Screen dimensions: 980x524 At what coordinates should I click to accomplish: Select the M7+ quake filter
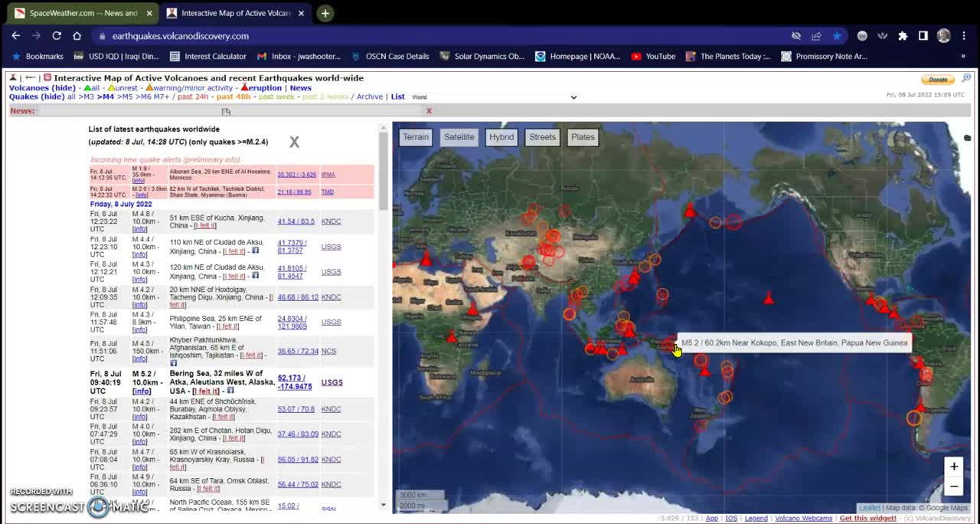click(x=162, y=97)
